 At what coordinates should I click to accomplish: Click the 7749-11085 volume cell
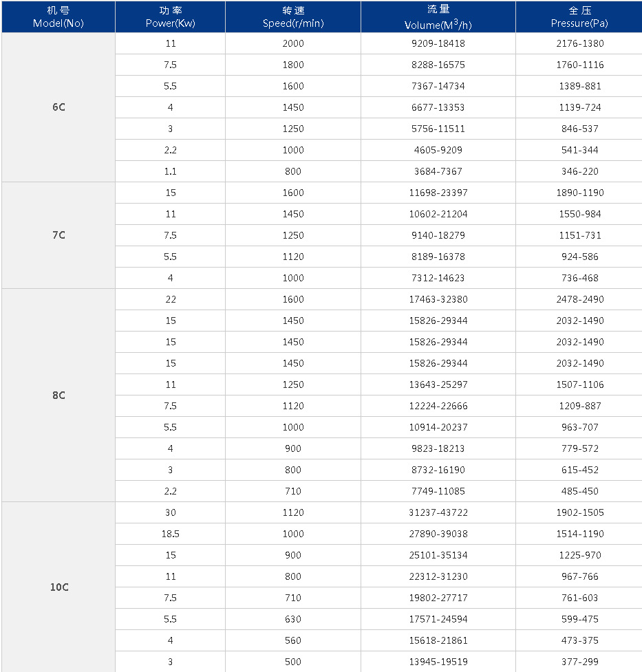(438, 491)
